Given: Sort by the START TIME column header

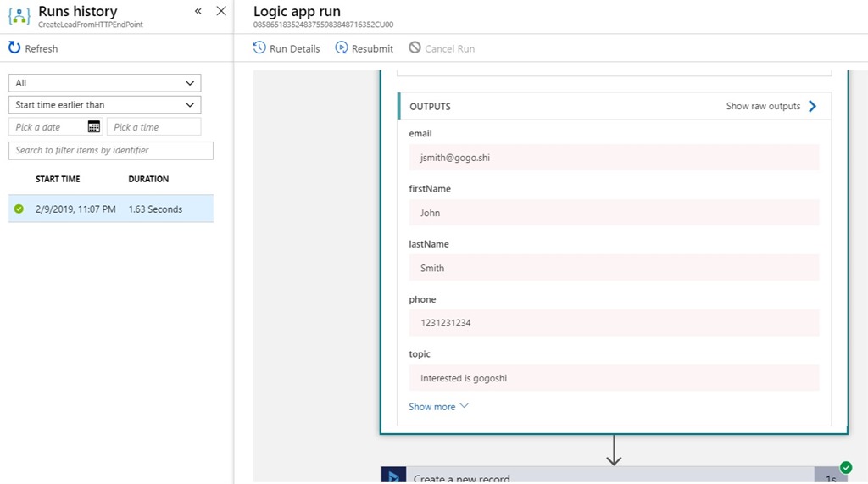Looking at the screenshot, I should (58, 179).
